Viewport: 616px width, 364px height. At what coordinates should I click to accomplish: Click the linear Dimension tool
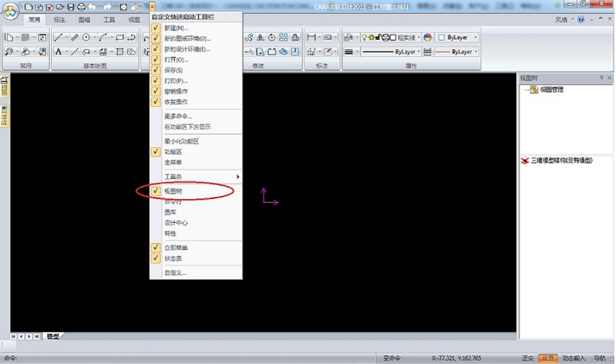pyautogui.click(x=311, y=37)
